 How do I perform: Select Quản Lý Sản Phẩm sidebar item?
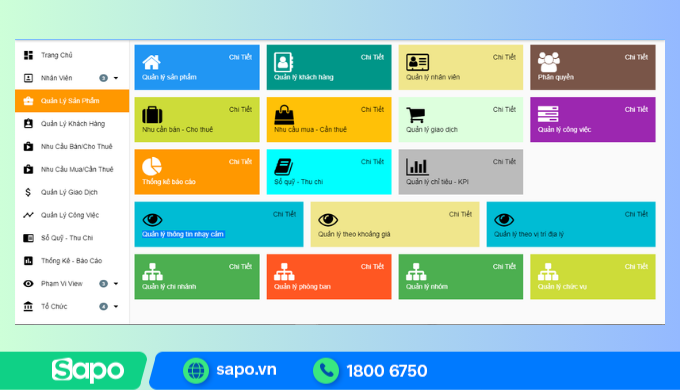pyautogui.click(x=72, y=101)
